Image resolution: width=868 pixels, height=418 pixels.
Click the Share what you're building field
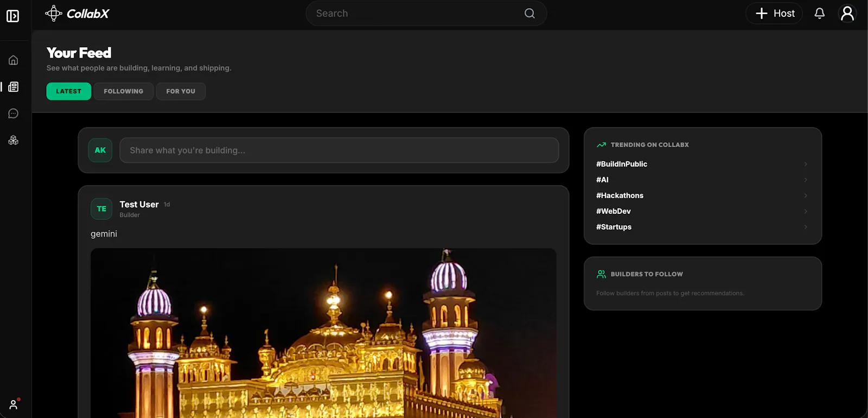340,150
